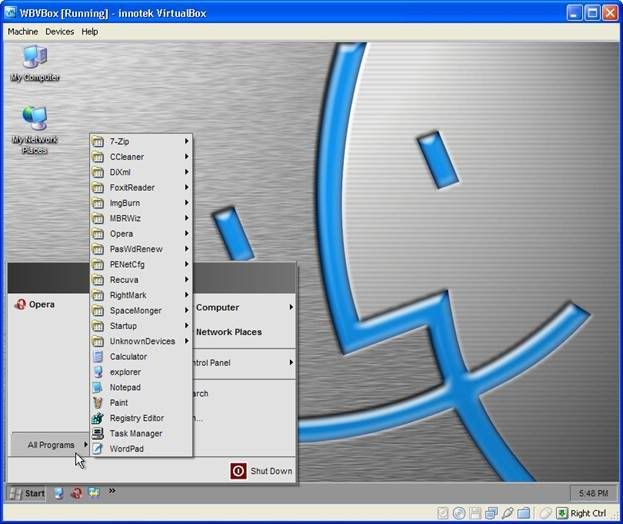Open the FoxitReader folder entry
Screen dimensions: 623x524
[x=141, y=188]
